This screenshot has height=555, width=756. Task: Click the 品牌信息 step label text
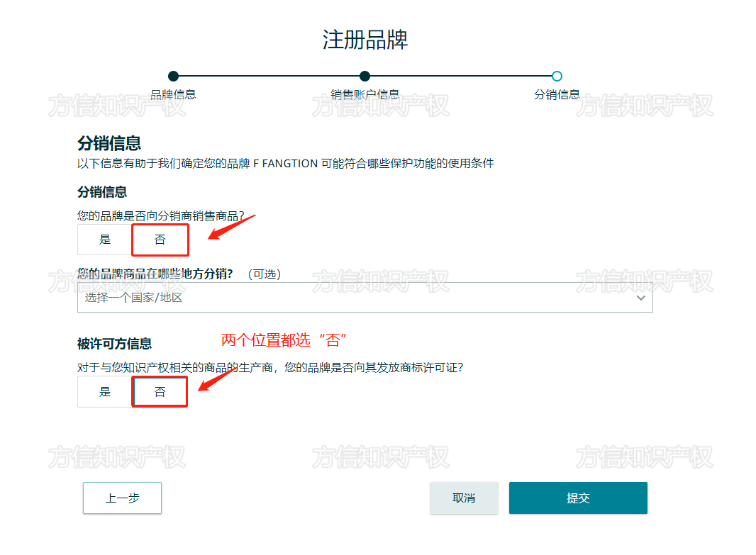click(174, 93)
